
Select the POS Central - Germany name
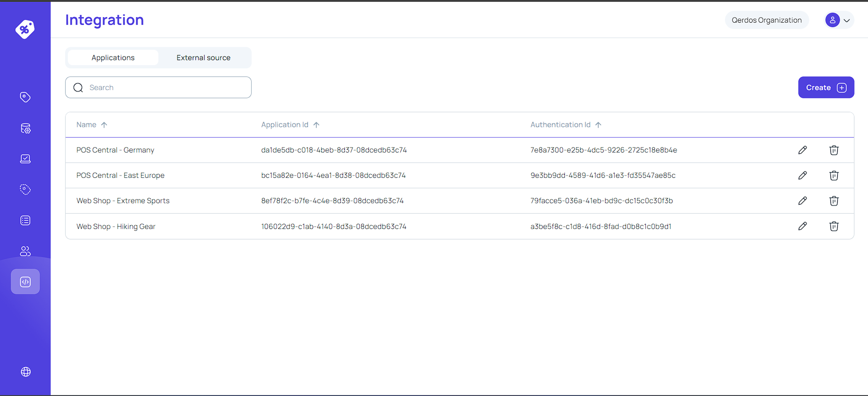(115, 150)
